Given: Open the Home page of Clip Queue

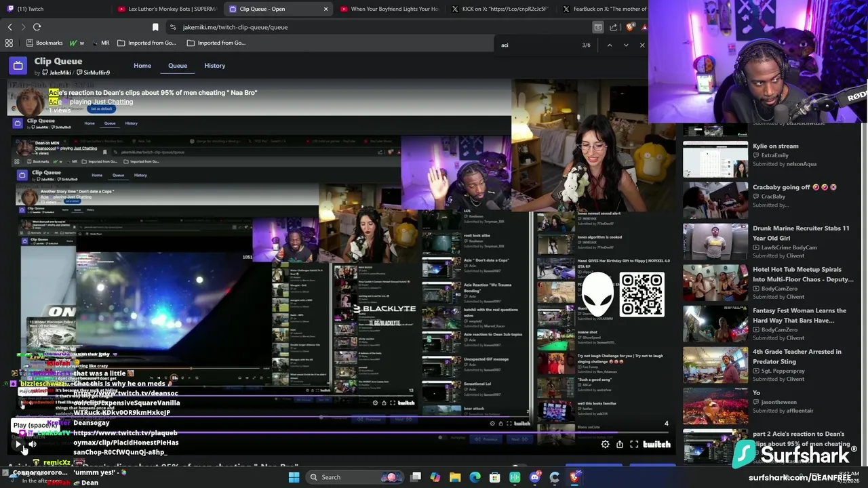Looking at the screenshot, I should point(142,66).
